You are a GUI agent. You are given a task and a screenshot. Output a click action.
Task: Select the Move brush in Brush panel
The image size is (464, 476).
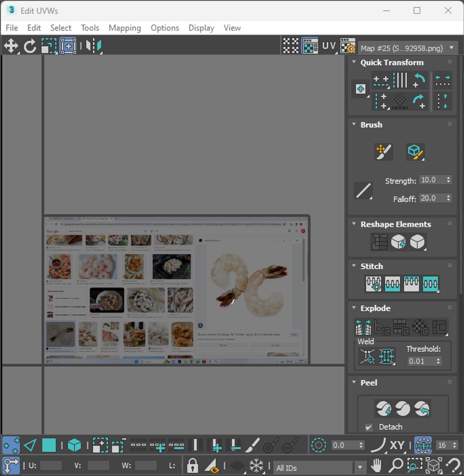(383, 152)
